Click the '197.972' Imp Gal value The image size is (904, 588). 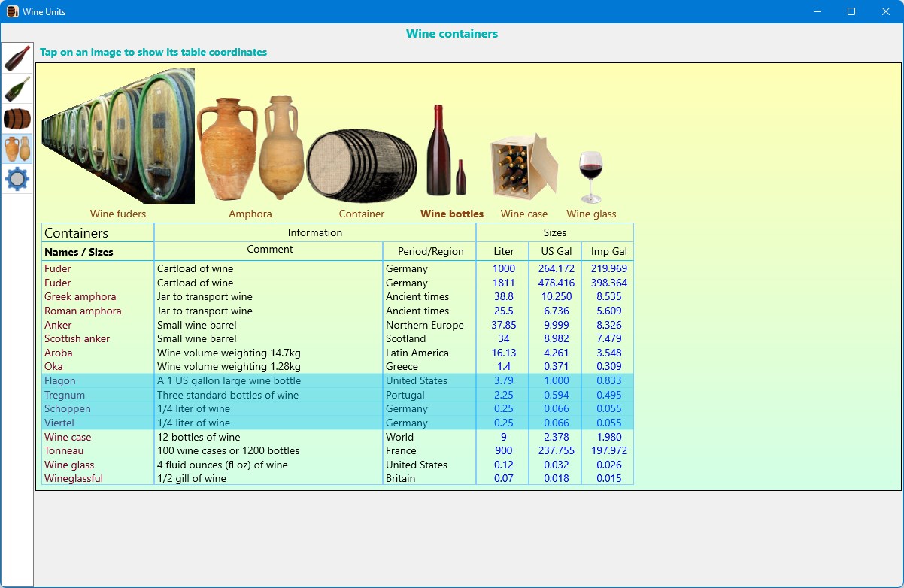609,450
